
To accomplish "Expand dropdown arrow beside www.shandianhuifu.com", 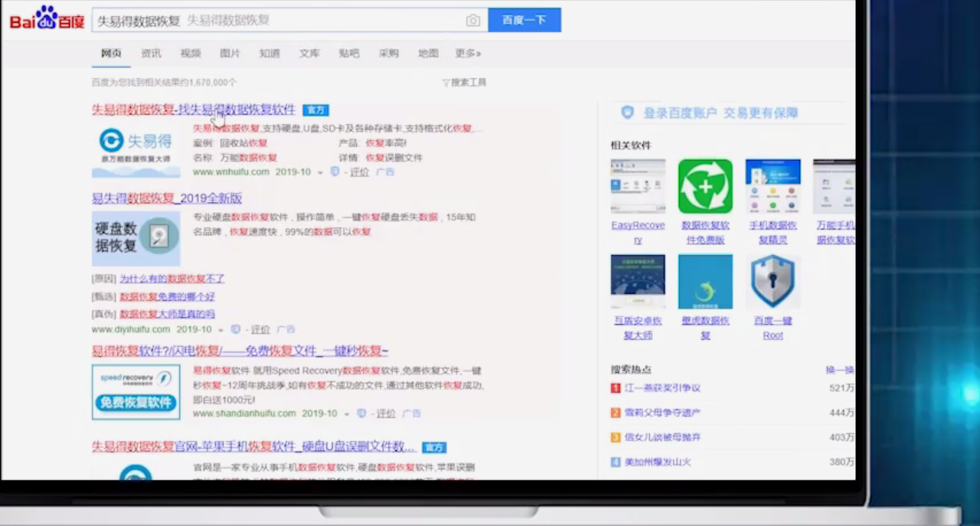I will coord(347,414).
